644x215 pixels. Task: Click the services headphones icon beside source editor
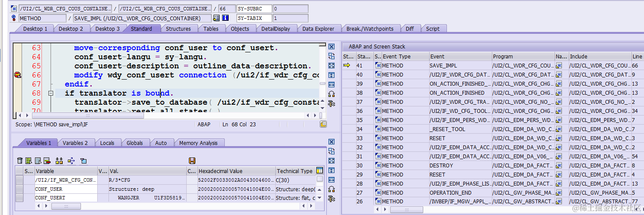point(332,94)
